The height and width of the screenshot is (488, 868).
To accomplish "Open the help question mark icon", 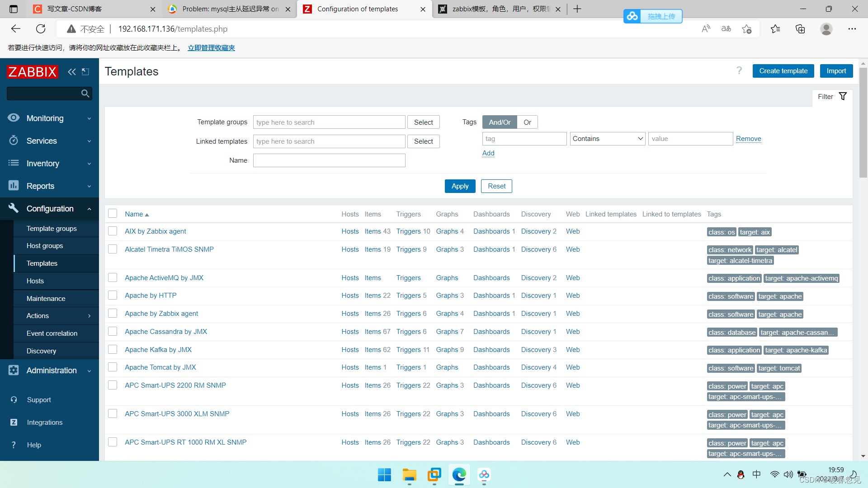I will tap(739, 70).
